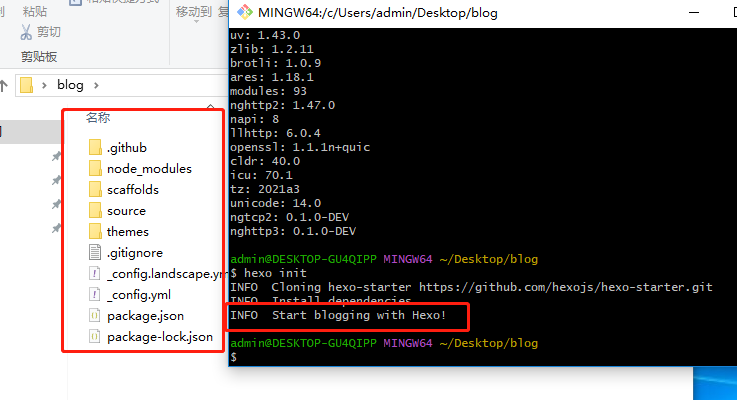Click the blog breadcrumb in address bar
This screenshot has width=737, height=400.
(71, 85)
